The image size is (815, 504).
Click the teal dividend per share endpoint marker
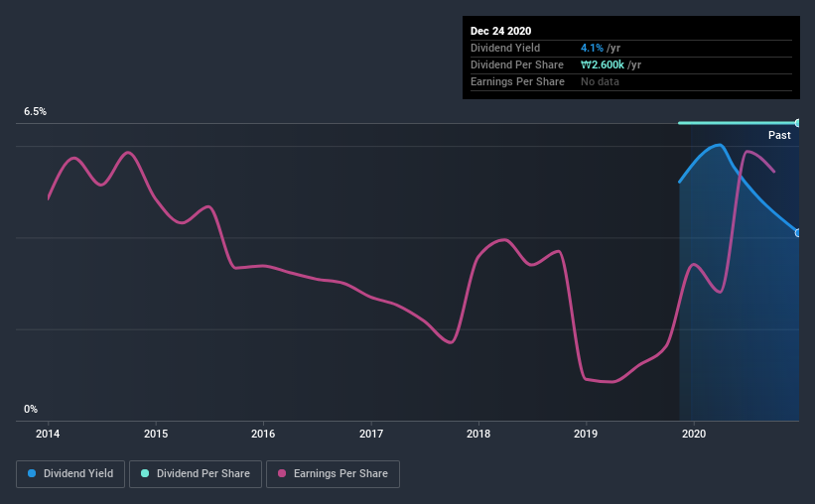click(798, 123)
